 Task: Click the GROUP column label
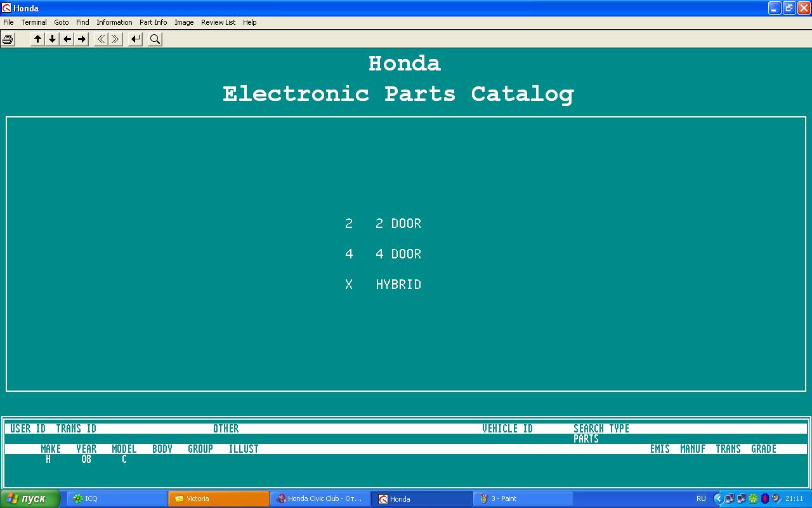[200, 449]
